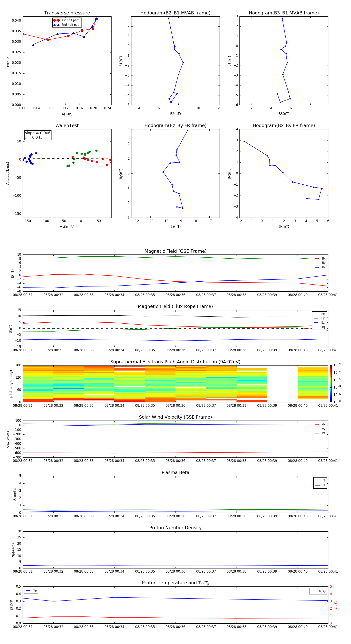Screen dimensions: 351x644
Task: Click the 'Pt(nPa)' y-axis label
Action: click(x=8, y=61)
